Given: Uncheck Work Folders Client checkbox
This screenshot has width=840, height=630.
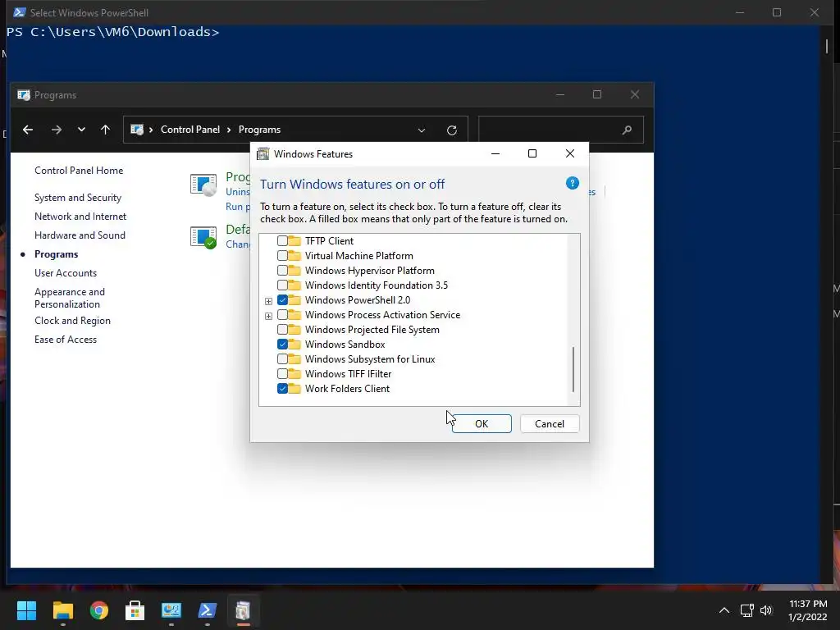Looking at the screenshot, I should coord(282,388).
